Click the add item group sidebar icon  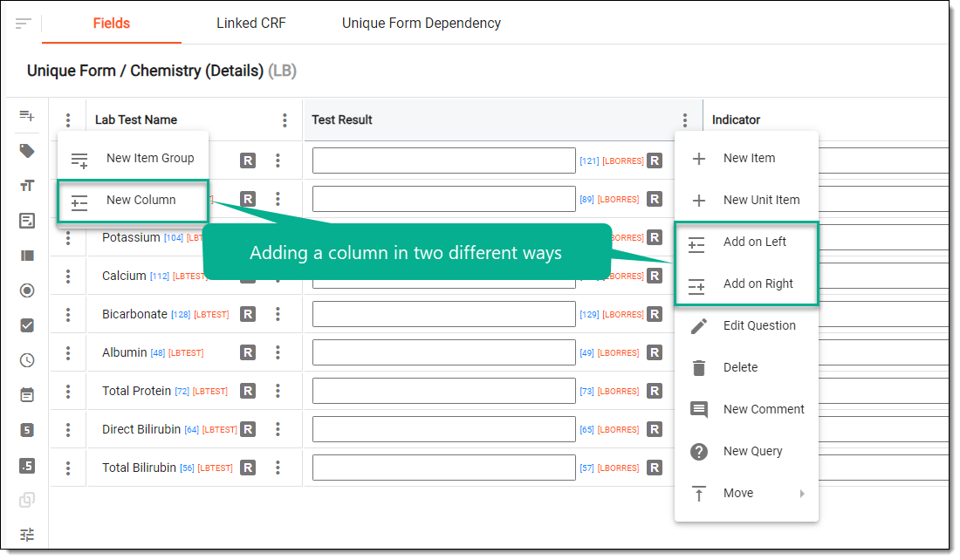pos(27,116)
